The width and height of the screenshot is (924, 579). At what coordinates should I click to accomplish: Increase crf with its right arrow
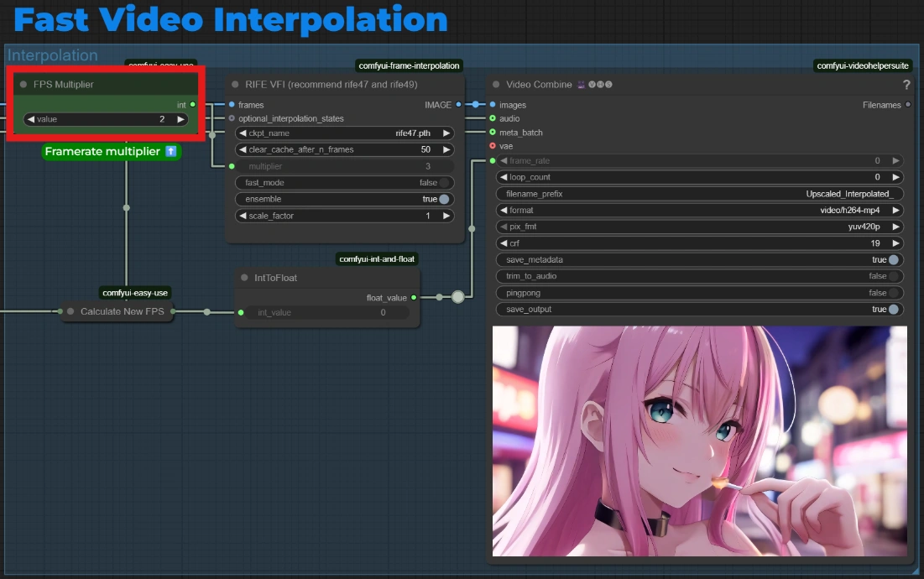click(x=895, y=243)
